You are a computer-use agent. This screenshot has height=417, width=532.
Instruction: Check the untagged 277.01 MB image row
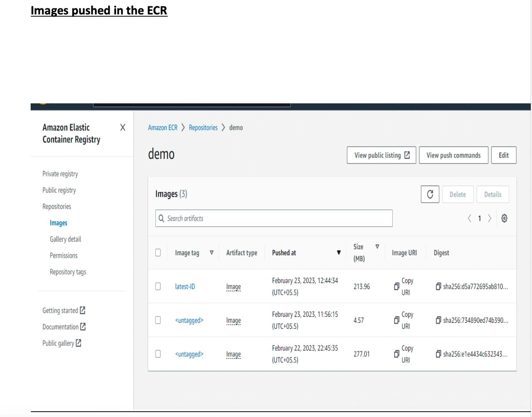tap(158, 354)
